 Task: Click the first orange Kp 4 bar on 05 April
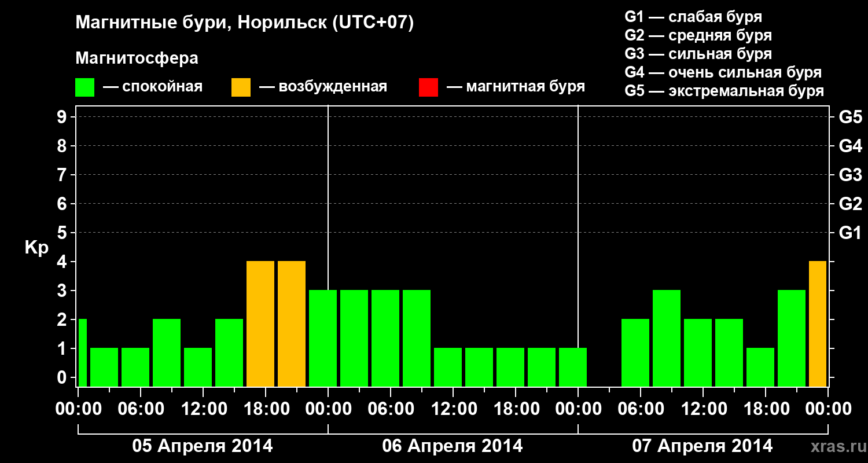260,324
